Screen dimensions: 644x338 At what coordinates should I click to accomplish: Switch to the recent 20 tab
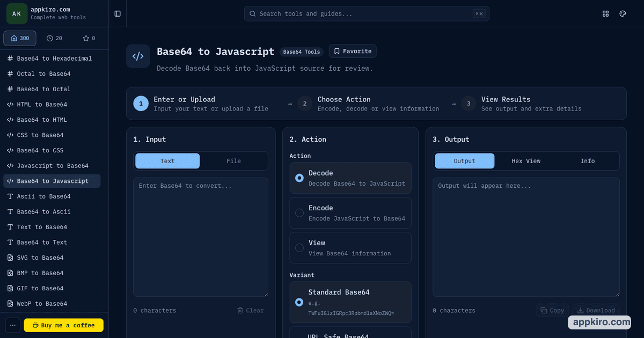(x=54, y=38)
